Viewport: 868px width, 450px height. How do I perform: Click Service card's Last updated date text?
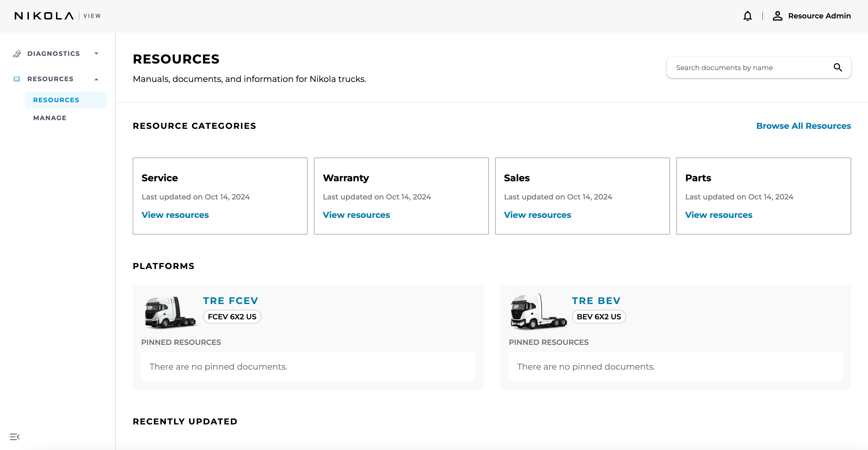coord(195,197)
